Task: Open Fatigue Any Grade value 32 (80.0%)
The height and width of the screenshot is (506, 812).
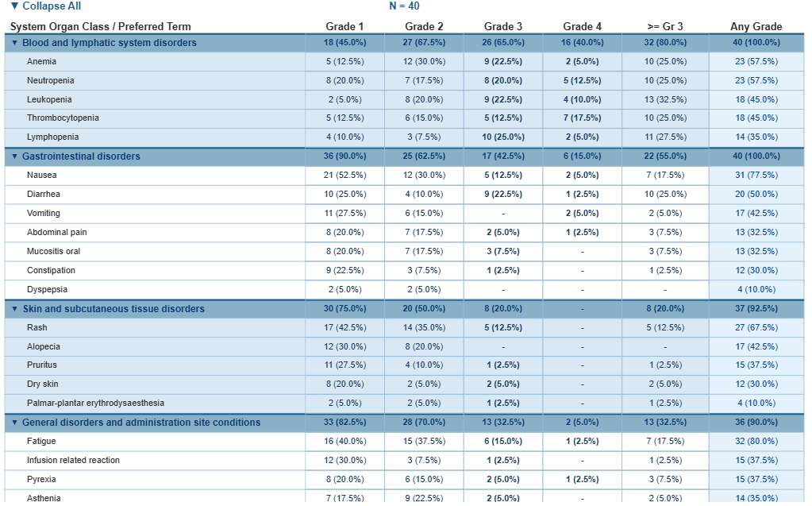Action: pyautogui.click(x=756, y=441)
